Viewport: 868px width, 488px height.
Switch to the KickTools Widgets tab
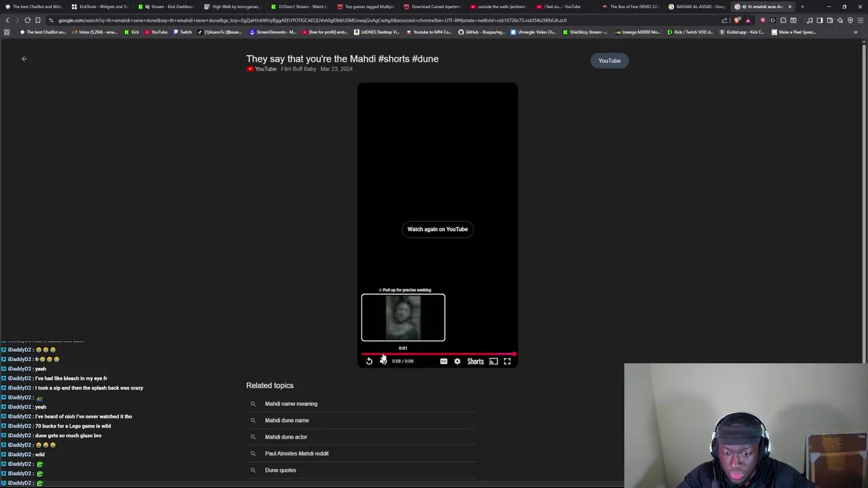click(x=100, y=7)
